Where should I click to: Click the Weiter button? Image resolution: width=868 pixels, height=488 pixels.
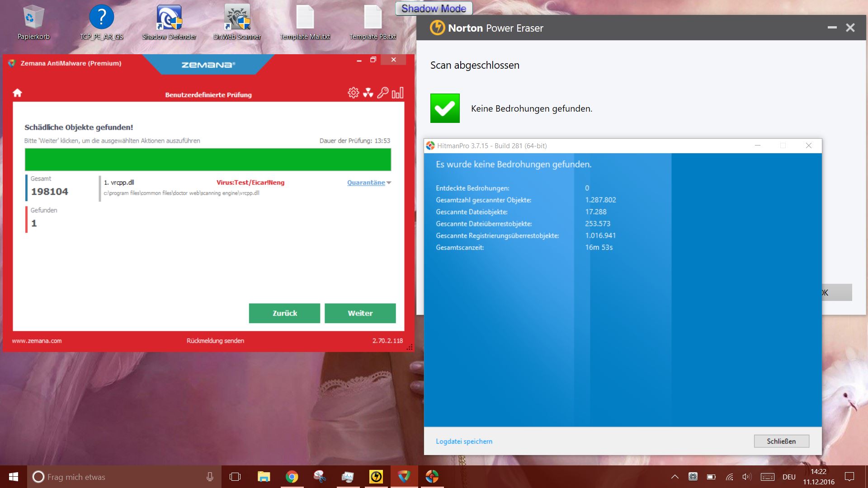tap(360, 313)
